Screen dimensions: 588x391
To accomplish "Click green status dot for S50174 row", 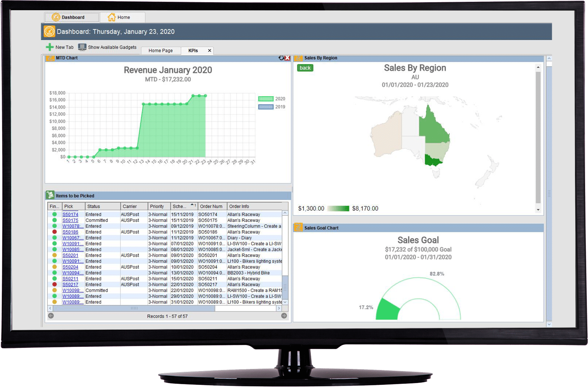I will point(55,214).
